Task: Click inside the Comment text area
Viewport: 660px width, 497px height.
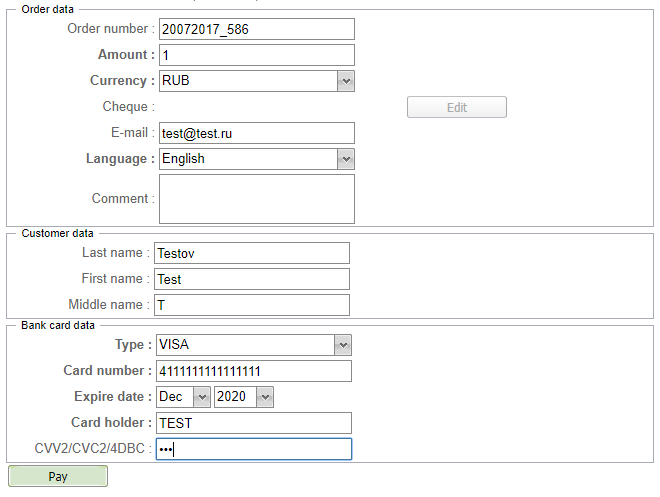Action: point(256,199)
